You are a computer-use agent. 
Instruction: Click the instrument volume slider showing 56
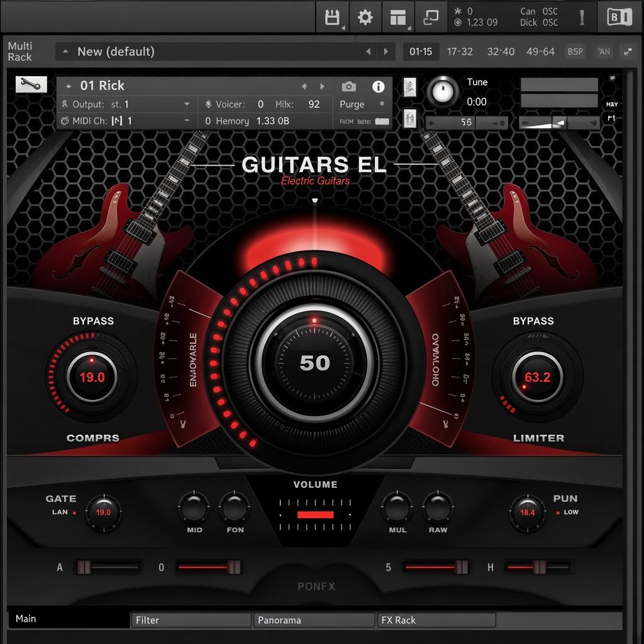click(467, 123)
